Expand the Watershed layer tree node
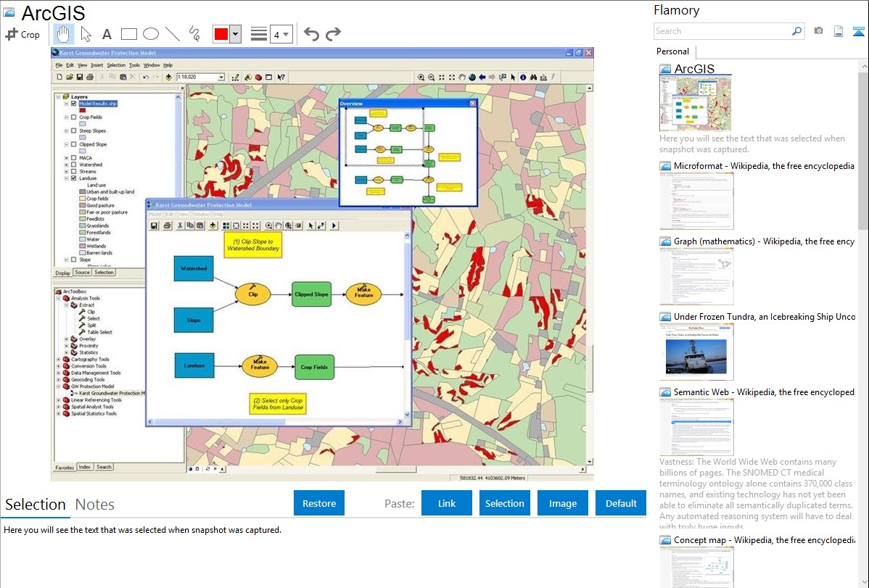 point(66,165)
